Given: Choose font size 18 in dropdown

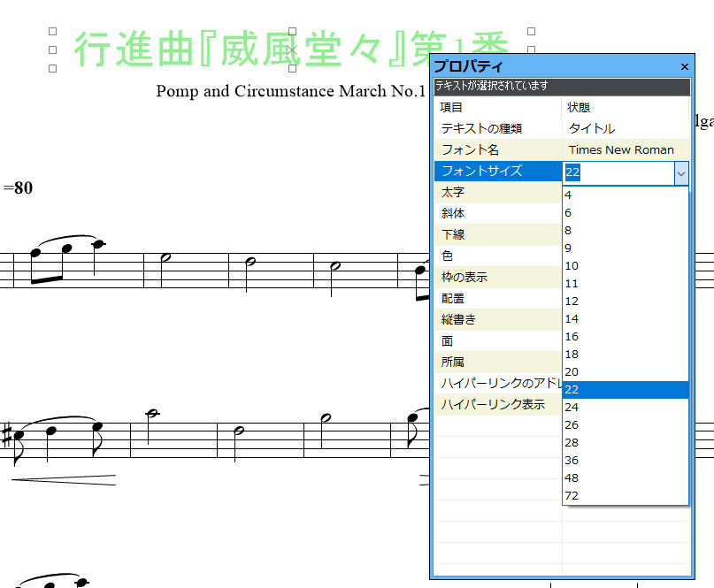Looking at the screenshot, I should [x=626, y=355].
